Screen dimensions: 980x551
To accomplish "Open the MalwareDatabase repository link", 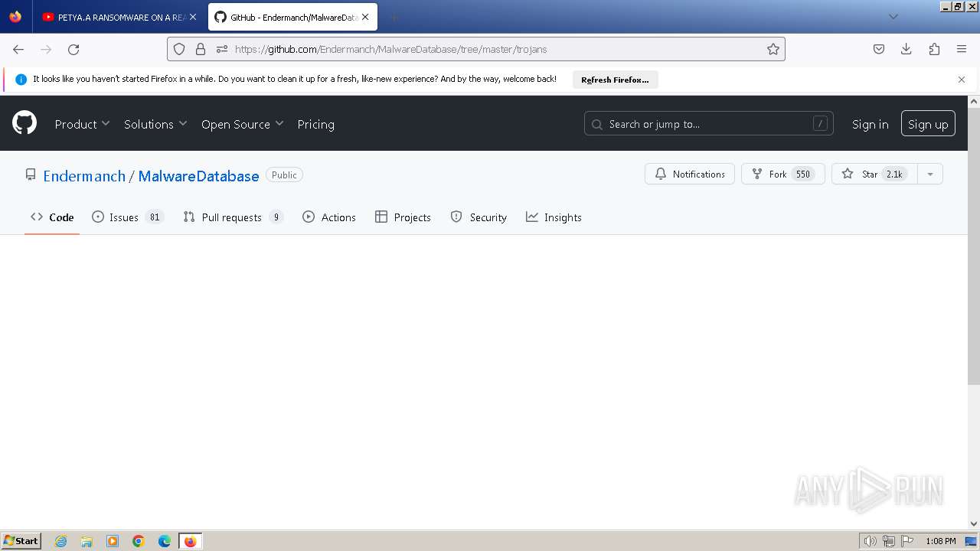I will point(198,176).
